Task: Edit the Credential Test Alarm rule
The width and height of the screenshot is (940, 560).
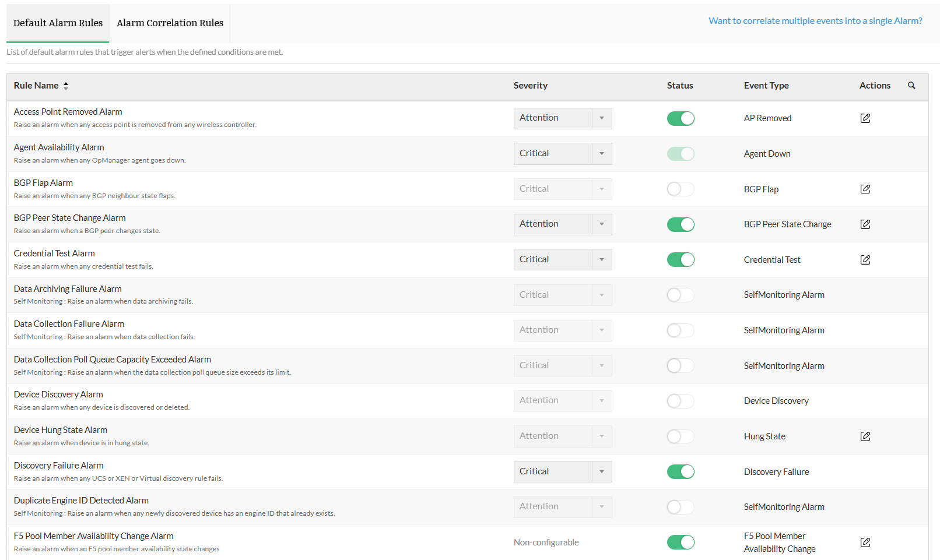Action: (865, 260)
